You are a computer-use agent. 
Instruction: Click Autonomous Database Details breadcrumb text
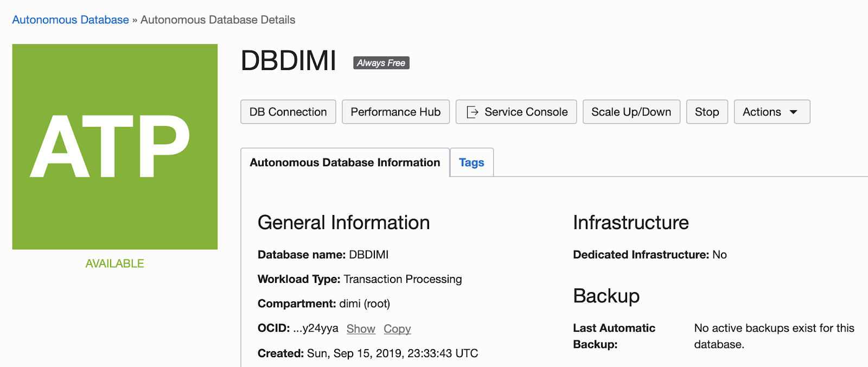click(x=218, y=20)
